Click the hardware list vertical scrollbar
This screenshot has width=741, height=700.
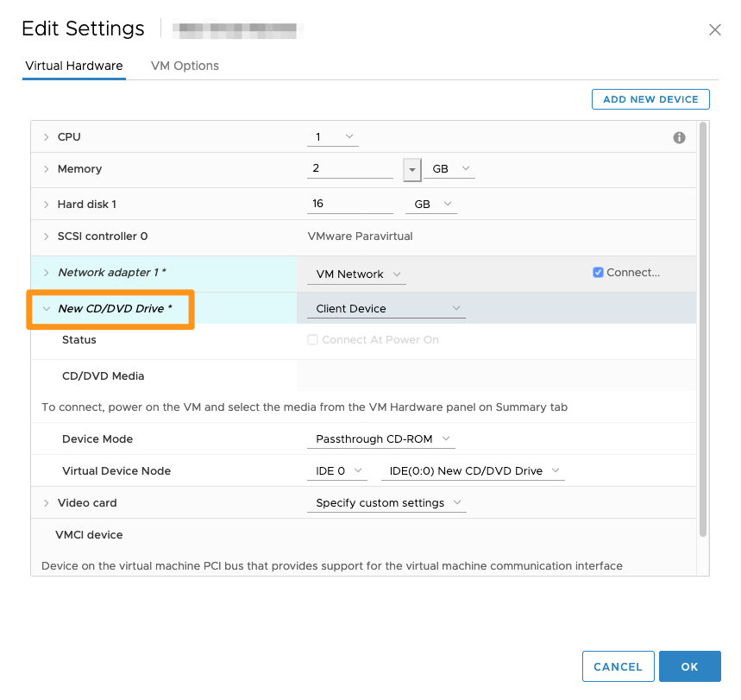tap(703, 328)
